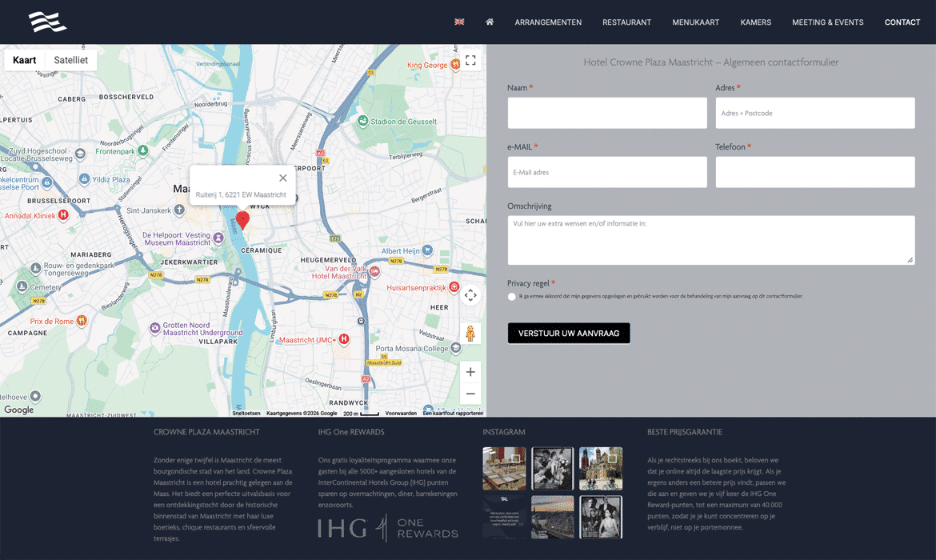Click the Rouw- en gedenkpark marker
936x560 pixels.
36,269
